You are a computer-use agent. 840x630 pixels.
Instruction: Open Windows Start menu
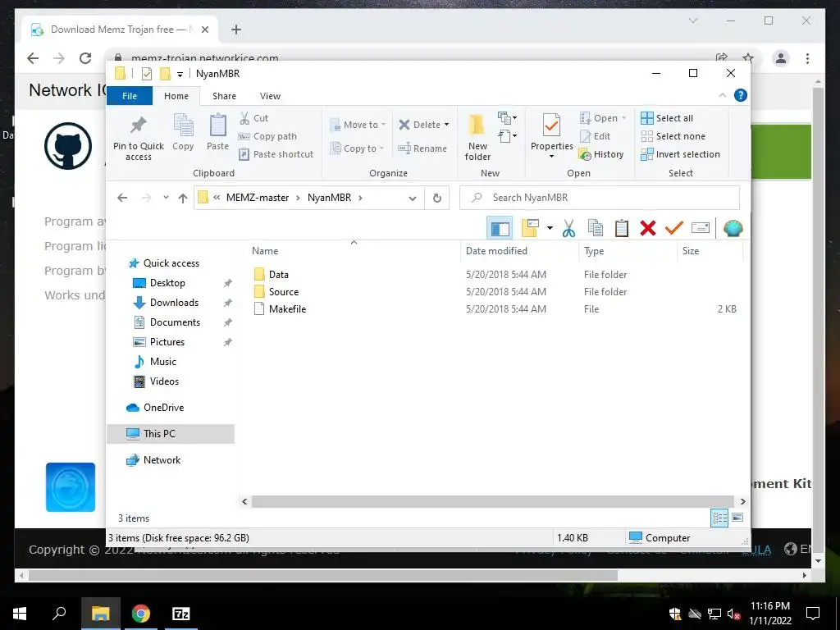[20, 614]
